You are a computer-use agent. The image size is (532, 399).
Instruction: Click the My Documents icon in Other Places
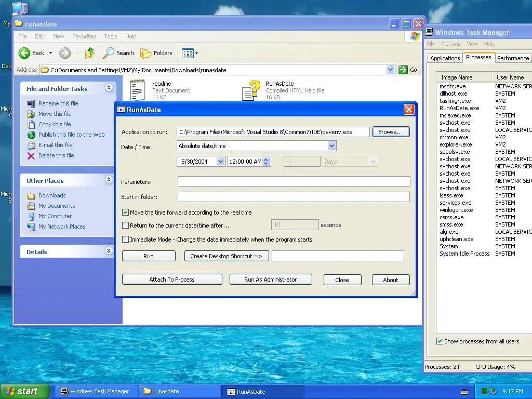click(x=31, y=206)
